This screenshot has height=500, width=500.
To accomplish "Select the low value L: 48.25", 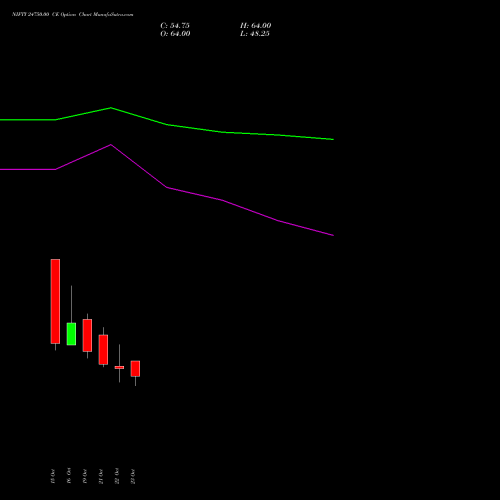I will [x=255, y=34].
